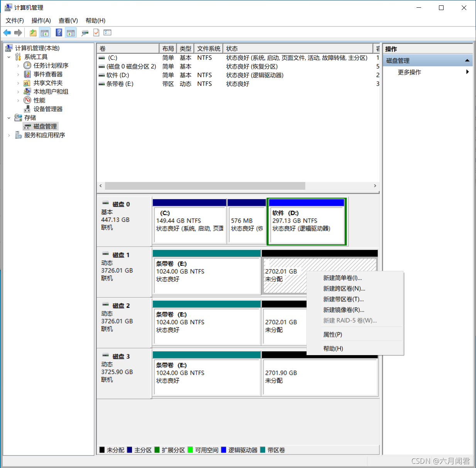
Task: Click the blue help question mark icon
Action: [59, 32]
